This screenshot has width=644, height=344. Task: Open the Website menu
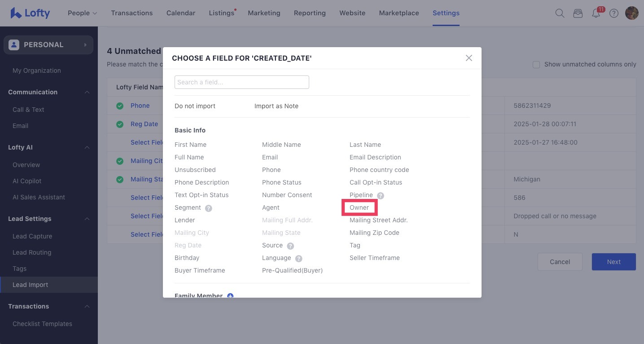click(352, 13)
